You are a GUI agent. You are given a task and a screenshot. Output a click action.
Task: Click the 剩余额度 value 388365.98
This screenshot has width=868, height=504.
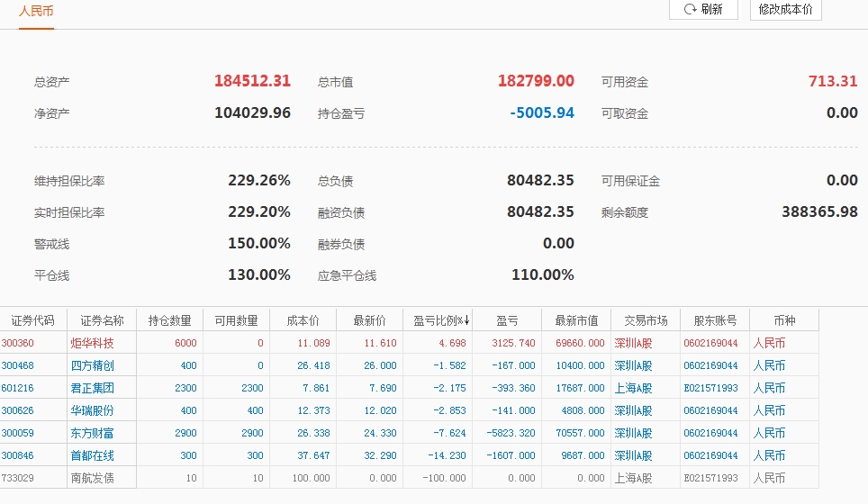click(820, 211)
